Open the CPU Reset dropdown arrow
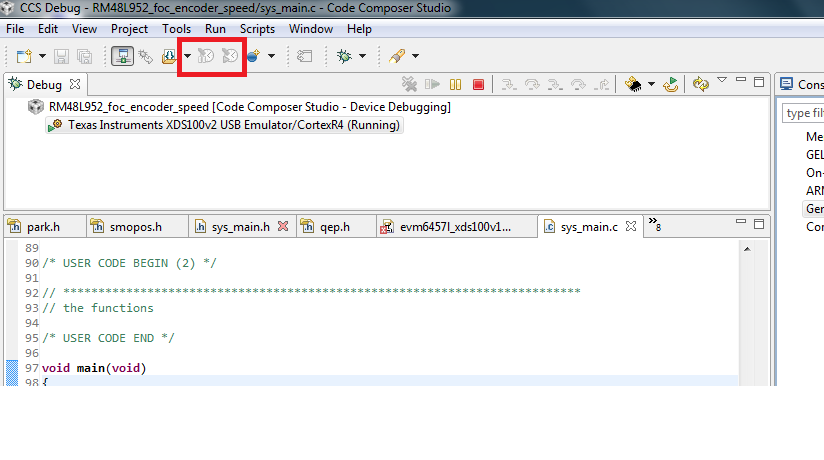Viewport: 824px width, 460px height. 651,84
